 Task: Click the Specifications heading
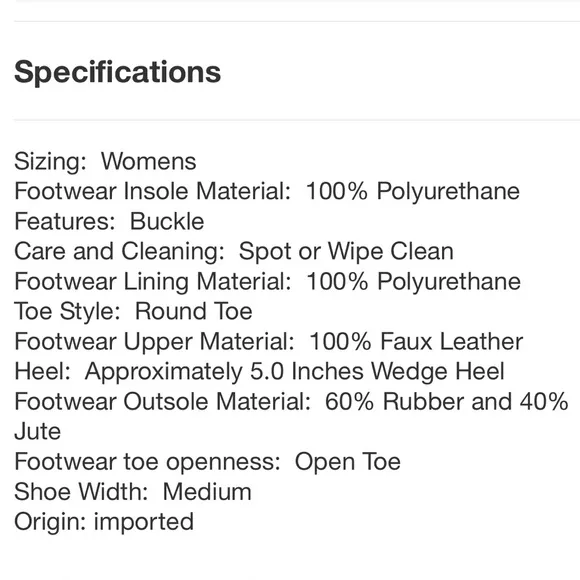tap(117, 72)
